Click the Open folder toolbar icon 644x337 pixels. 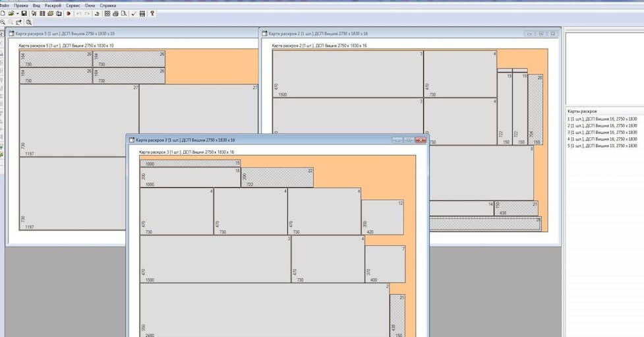pos(11,13)
